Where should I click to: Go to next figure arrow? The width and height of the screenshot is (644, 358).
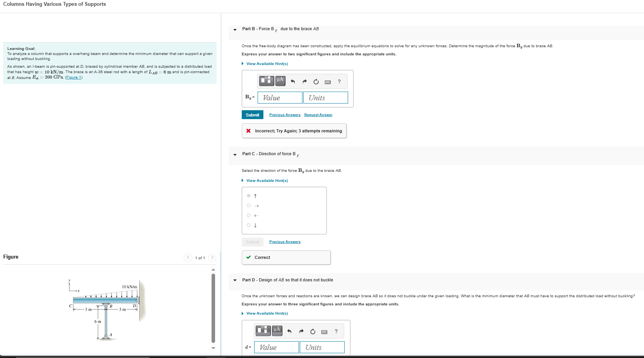tap(212, 257)
